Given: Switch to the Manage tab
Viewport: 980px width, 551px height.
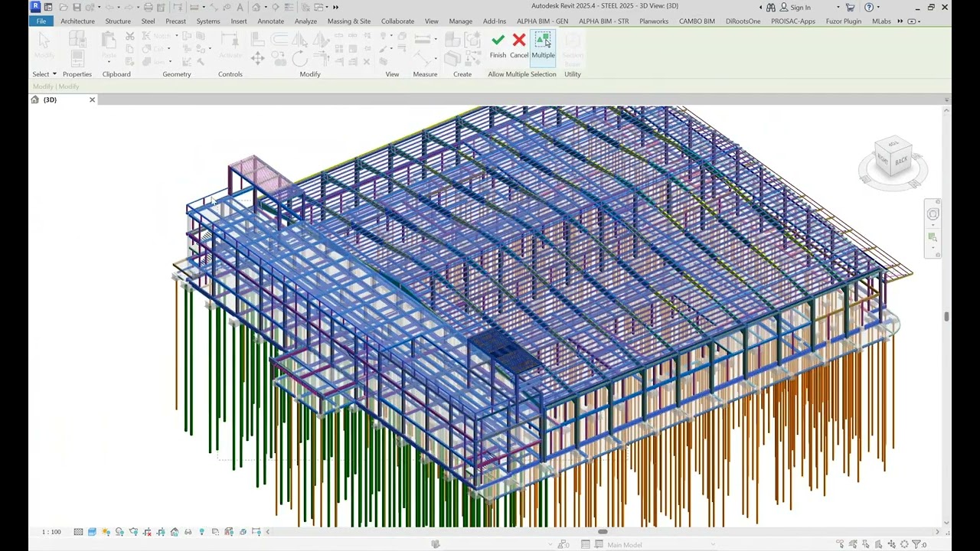Looking at the screenshot, I should tap(460, 21).
